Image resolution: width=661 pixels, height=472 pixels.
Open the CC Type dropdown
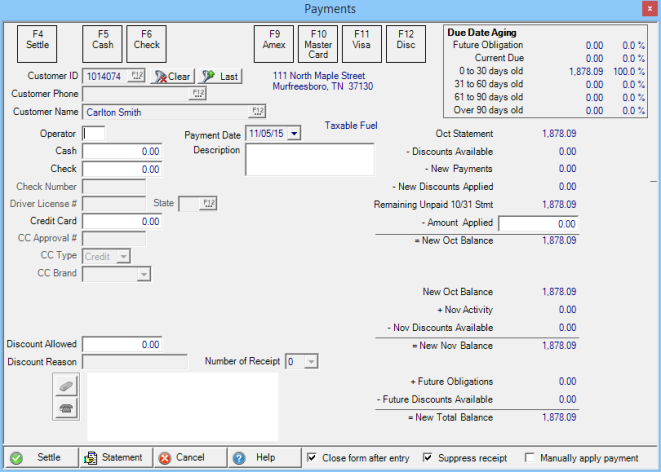(123, 257)
